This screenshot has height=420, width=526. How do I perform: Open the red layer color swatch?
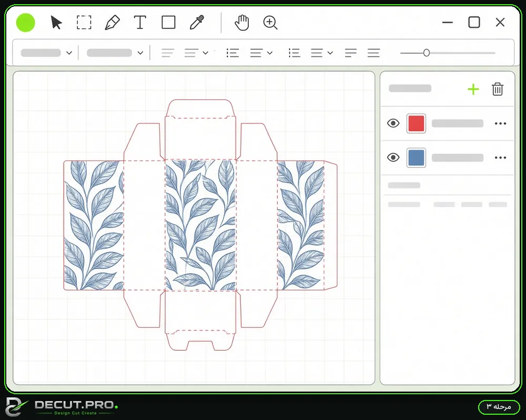click(x=416, y=124)
